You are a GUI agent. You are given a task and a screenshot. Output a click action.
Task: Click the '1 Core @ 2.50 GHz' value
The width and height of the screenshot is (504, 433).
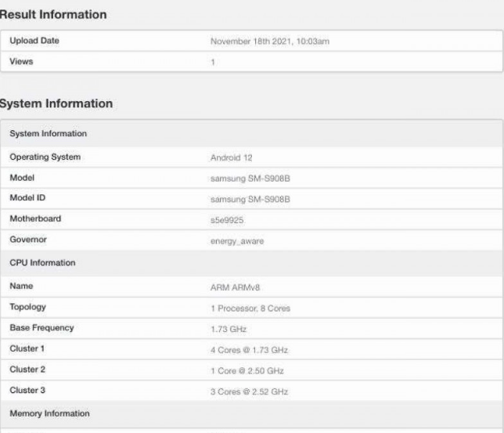[247, 371]
